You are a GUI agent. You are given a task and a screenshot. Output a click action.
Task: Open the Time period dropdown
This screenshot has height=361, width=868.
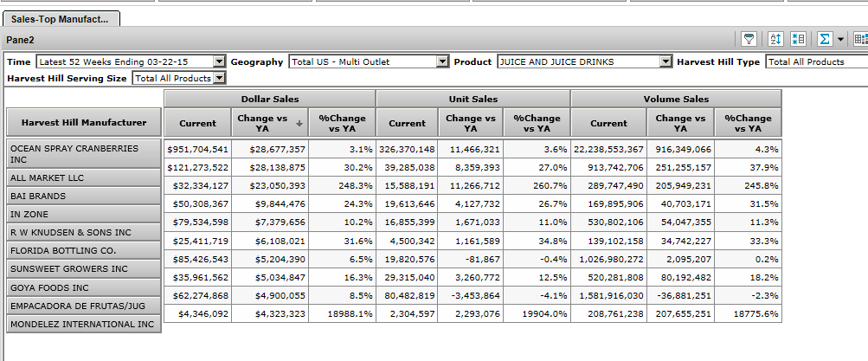(x=219, y=62)
